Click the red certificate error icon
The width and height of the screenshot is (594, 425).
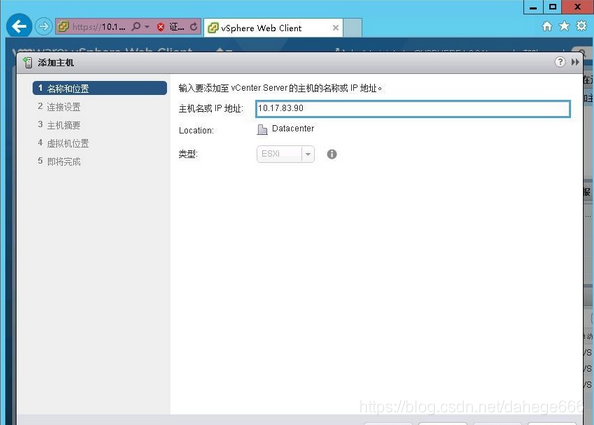(161, 27)
